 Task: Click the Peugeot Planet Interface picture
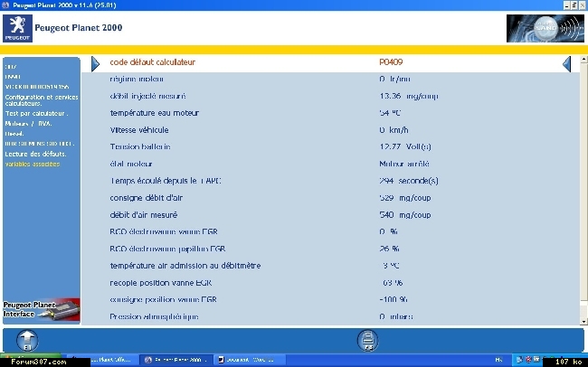42,310
